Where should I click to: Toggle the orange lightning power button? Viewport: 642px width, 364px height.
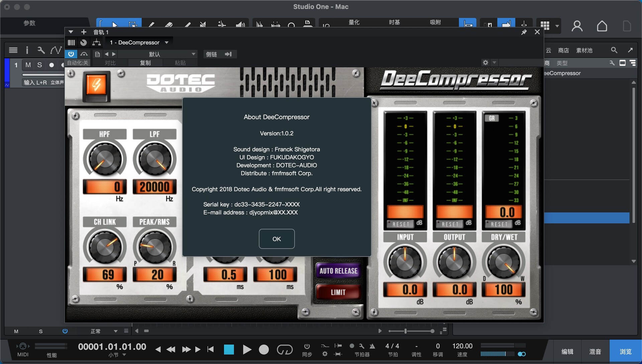point(96,86)
